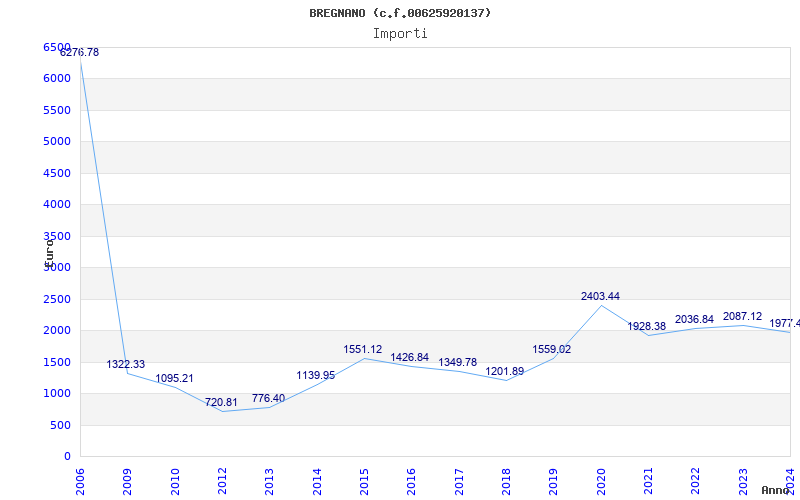This screenshot has height=500, width=800.
Task: Select the Importi subtitle text
Action: point(400,33)
